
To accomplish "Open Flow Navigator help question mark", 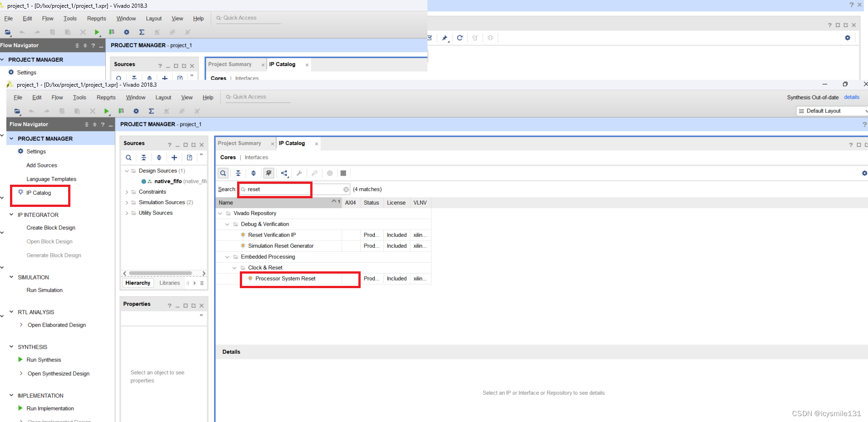I will 103,124.
